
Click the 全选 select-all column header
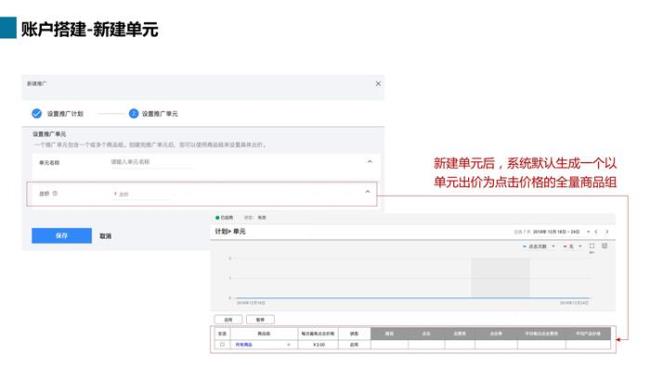pos(222,333)
